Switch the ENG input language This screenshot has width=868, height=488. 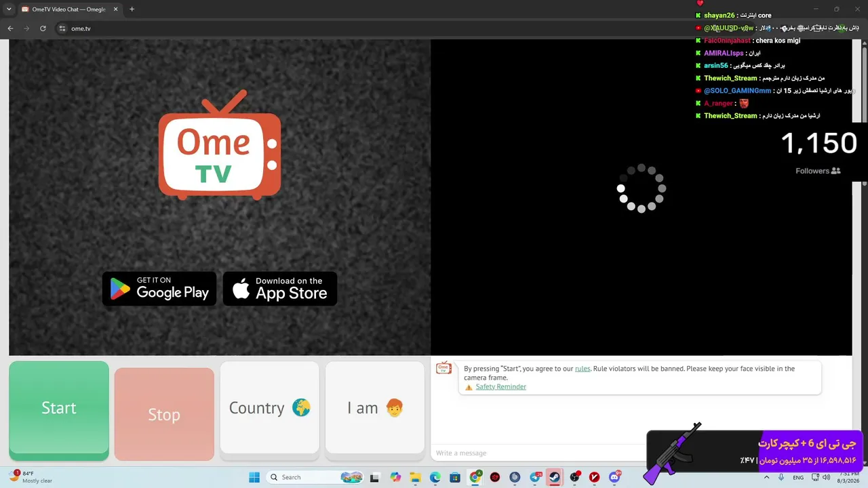coord(798,478)
